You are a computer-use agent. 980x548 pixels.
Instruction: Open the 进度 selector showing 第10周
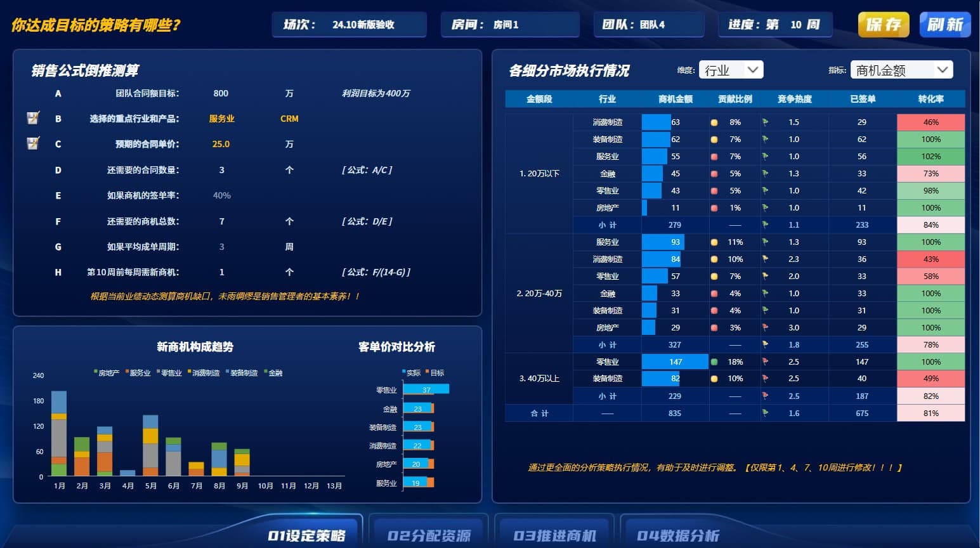coord(776,25)
